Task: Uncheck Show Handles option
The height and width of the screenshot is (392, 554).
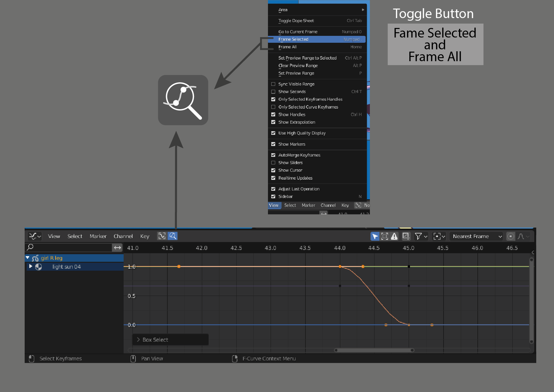Action: click(273, 114)
